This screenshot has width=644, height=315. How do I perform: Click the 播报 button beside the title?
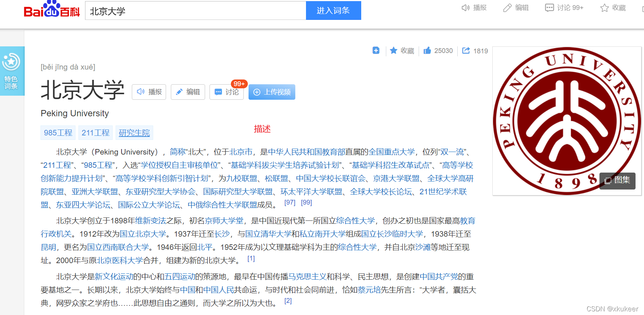point(149,92)
